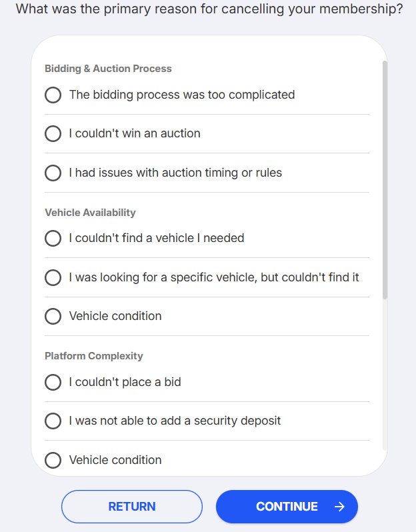Click the "I couldn't win an auction" label text

pyautogui.click(x=135, y=133)
